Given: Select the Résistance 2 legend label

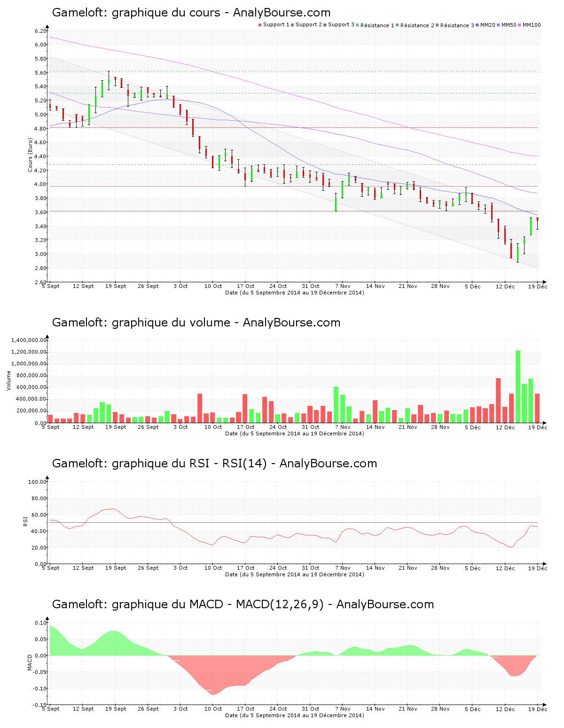Looking at the screenshot, I should click(x=417, y=25).
